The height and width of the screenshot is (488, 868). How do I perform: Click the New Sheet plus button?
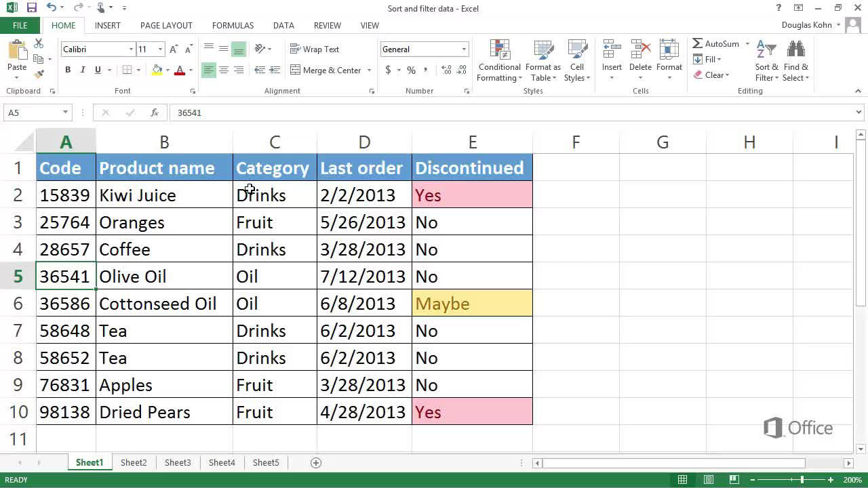315,462
